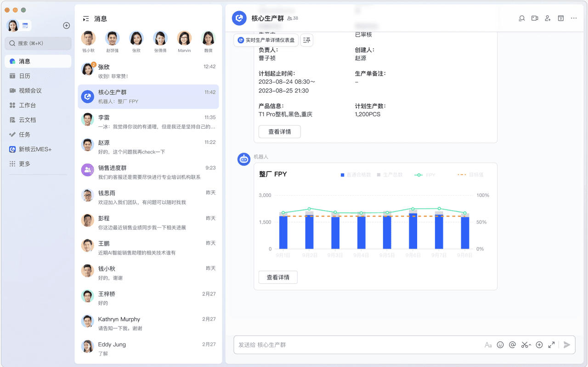Open the profile avatar in the sidebar
588x367 pixels.
point(13,26)
